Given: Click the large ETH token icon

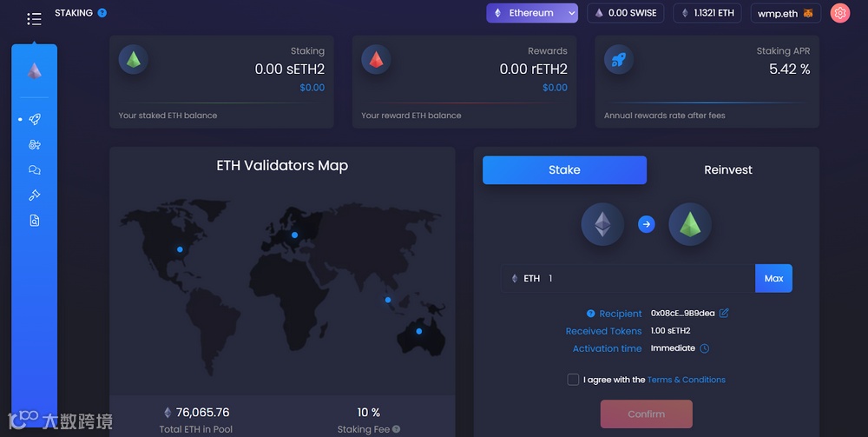Looking at the screenshot, I should [602, 224].
